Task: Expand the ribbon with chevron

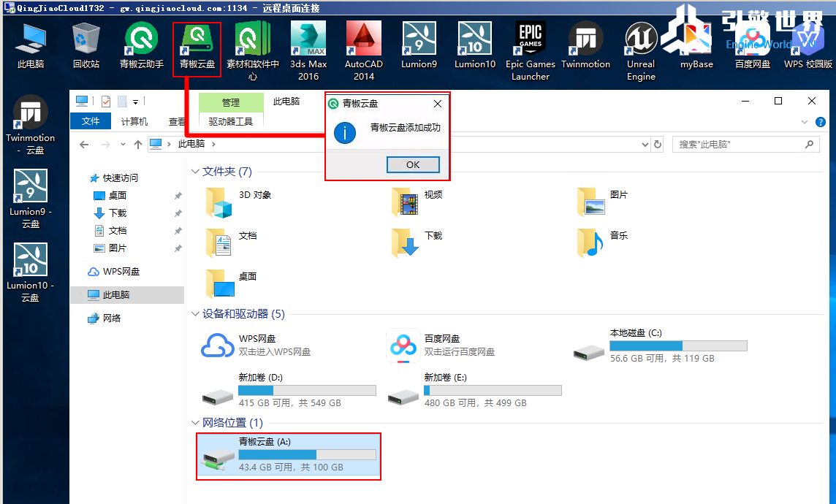Action: [x=805, y=122]
